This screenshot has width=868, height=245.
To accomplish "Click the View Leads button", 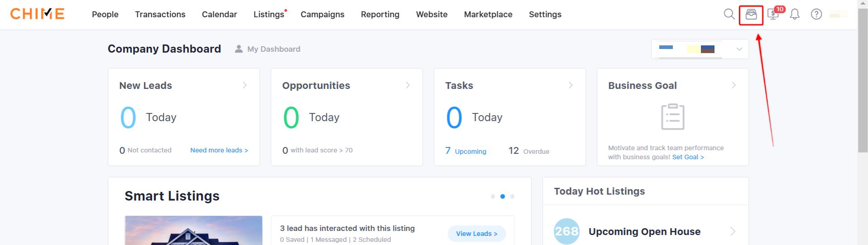I will point(477,234).
